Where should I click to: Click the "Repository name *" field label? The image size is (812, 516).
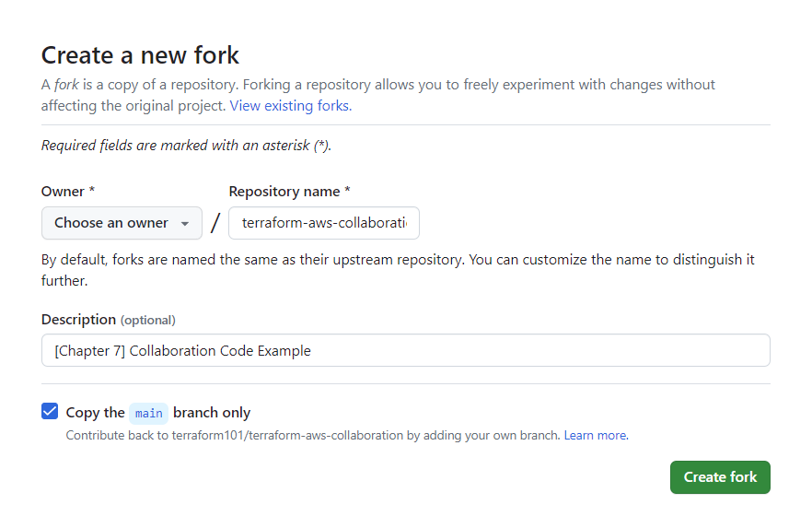[x=289, y=192]
